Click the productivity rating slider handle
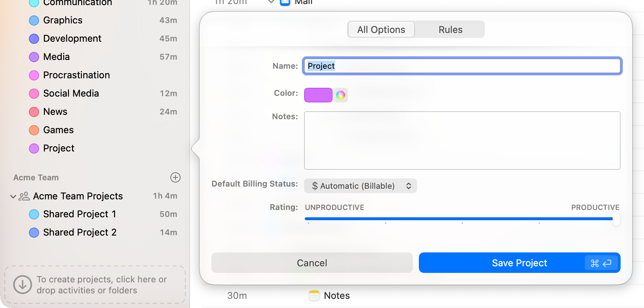Viewport: 644px width, 308px height. pyautogui.click(x=616, y=219)
